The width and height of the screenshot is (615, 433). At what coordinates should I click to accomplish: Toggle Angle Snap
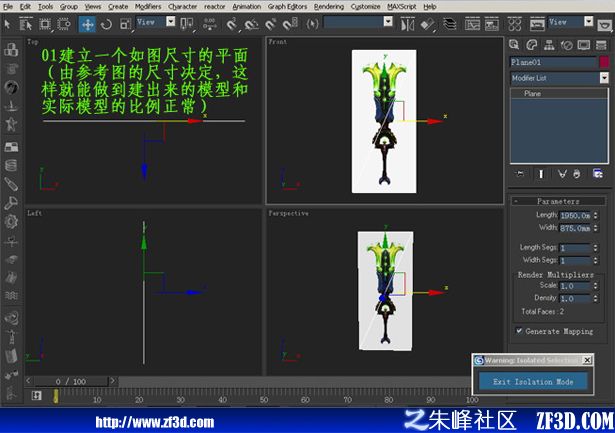point(251,24)
